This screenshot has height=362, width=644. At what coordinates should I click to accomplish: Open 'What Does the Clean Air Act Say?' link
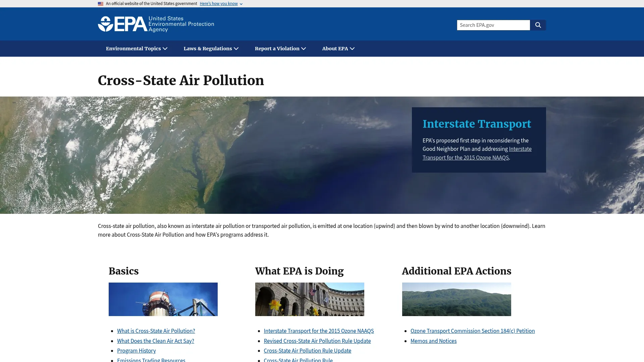pos(156,341)
